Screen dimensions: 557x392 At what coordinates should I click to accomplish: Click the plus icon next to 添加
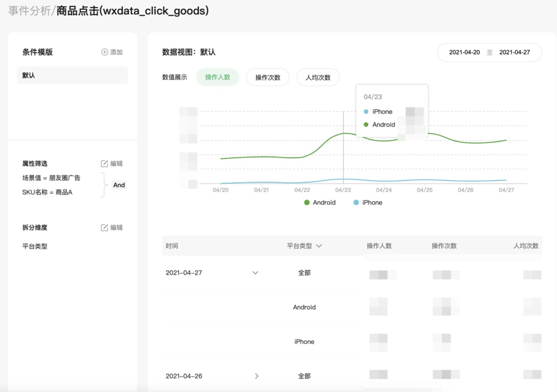(x=105, y=52)
